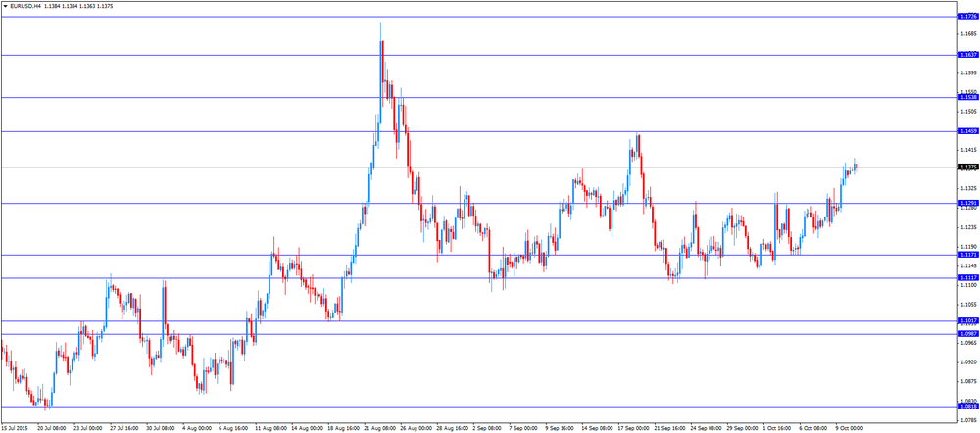Click the 1.1235 price scale value
Screen dimensions: 980x433
tap(969, 227)
